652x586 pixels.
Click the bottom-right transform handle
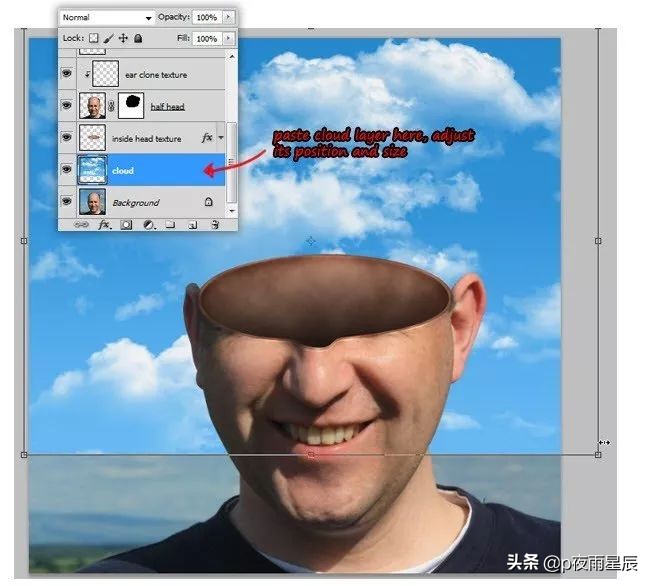(598, 455)
